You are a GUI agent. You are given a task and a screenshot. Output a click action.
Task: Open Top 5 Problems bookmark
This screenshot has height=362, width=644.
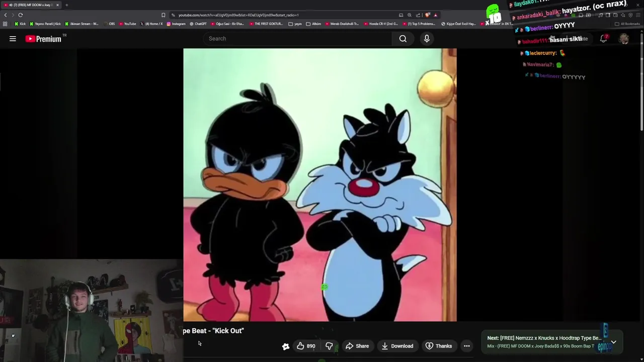pos(419,24)
